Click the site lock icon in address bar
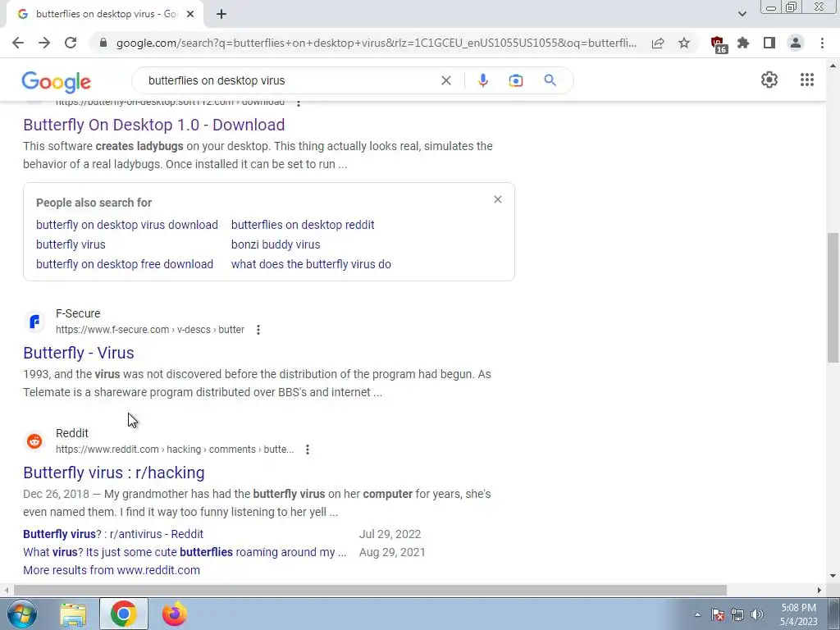840x630 pixels. click(103, 43)
